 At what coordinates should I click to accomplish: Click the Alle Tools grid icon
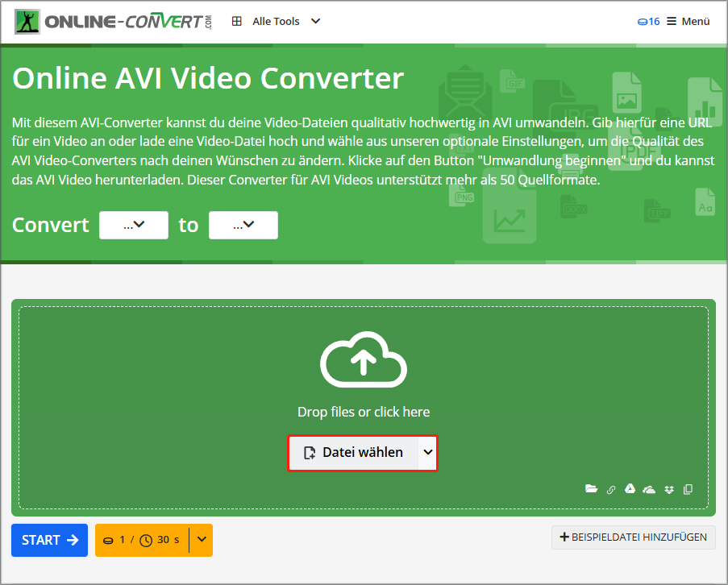click(237, 21)
